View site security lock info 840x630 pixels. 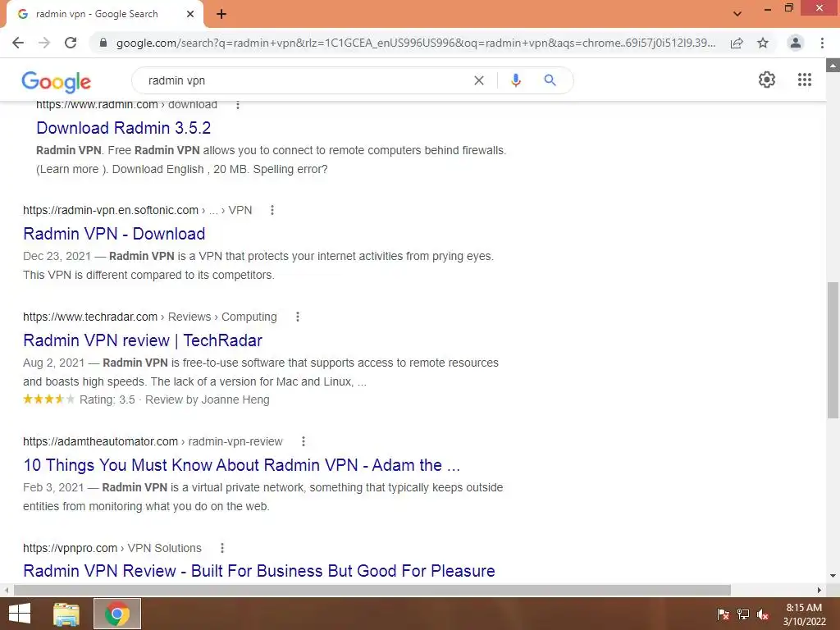coord(103,43)
